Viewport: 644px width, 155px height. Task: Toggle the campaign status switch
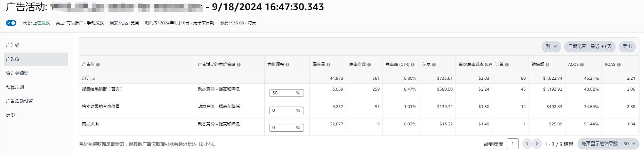(11, 23)
